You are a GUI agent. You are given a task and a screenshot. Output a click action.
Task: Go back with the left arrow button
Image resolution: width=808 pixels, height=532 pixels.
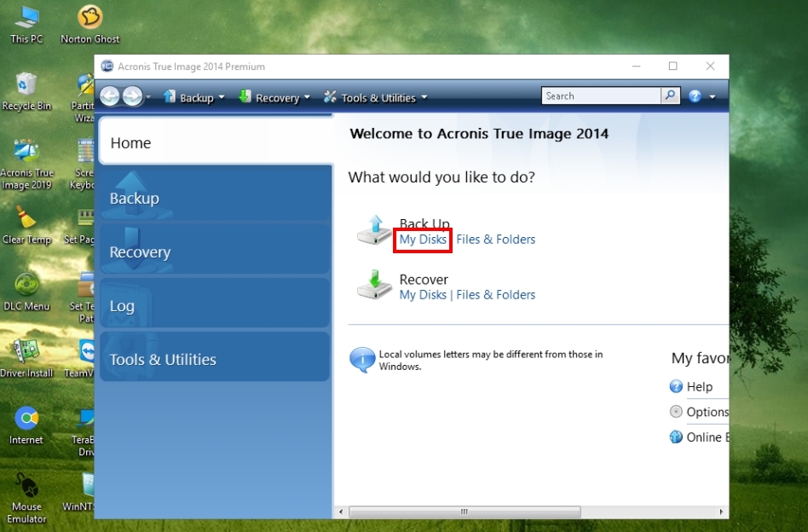[109, 95]
